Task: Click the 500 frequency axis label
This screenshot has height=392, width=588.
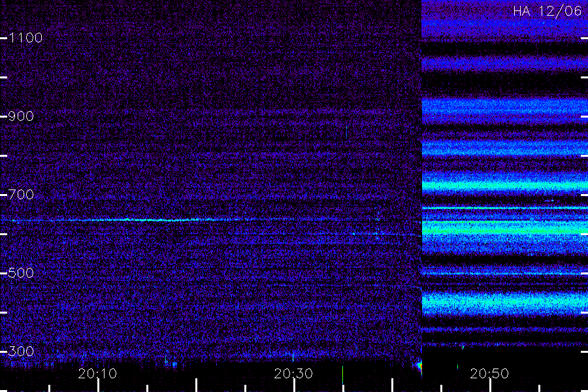Action: tap(21, 272)
